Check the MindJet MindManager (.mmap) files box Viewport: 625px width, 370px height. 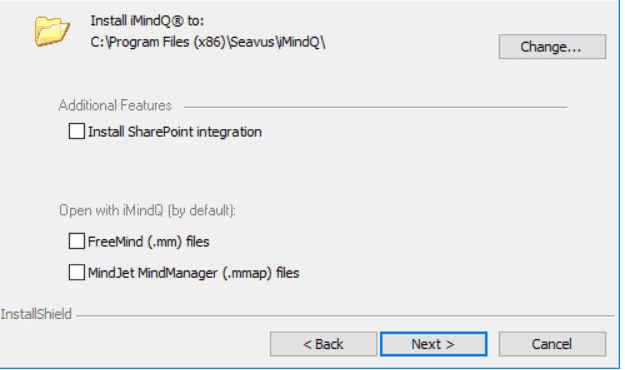point(77,273)
